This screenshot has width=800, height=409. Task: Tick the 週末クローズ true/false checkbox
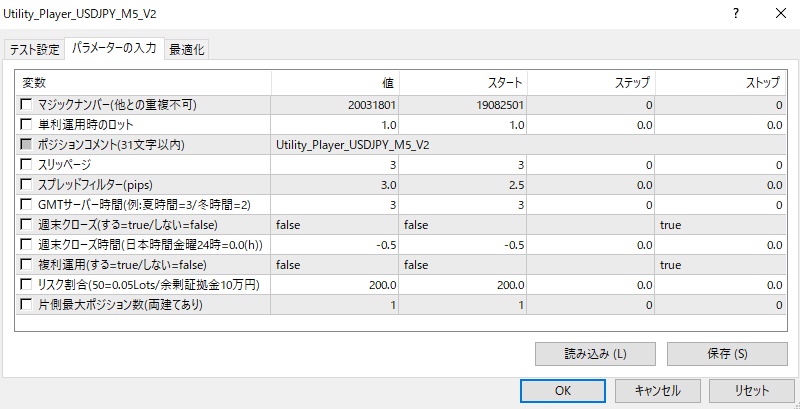point(26,224)
